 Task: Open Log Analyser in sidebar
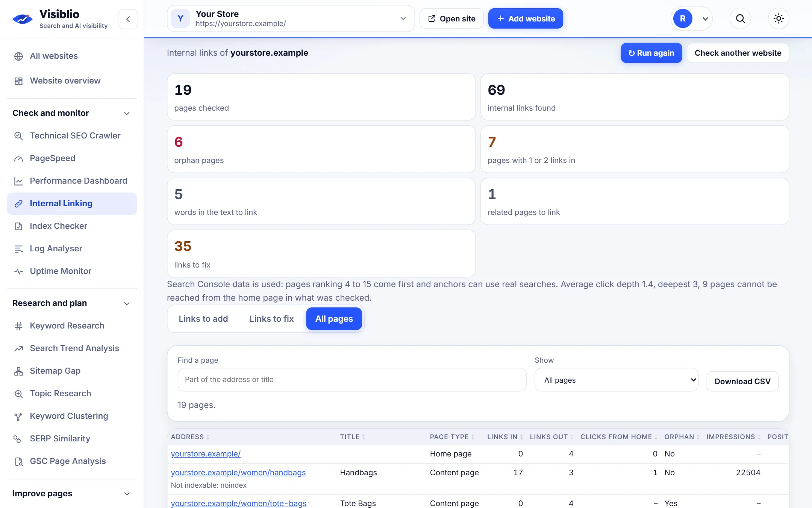coord(72,249)
